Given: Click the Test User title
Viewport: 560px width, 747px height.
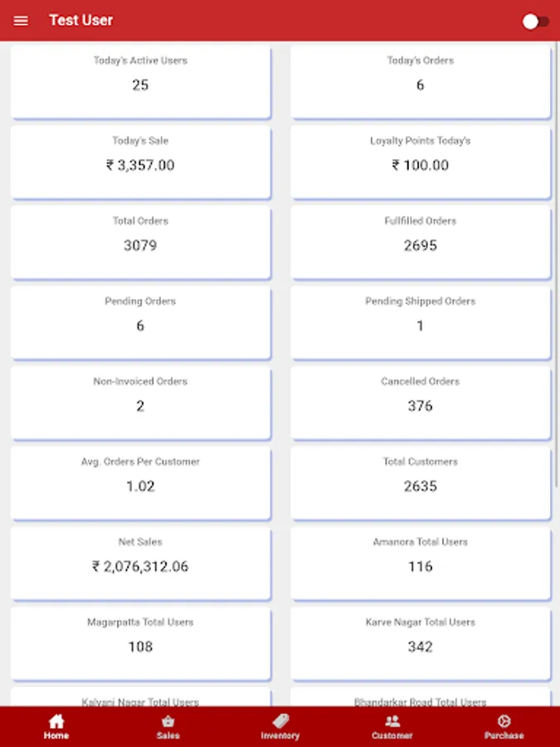Looking at the screenshot, I should 80,21.
